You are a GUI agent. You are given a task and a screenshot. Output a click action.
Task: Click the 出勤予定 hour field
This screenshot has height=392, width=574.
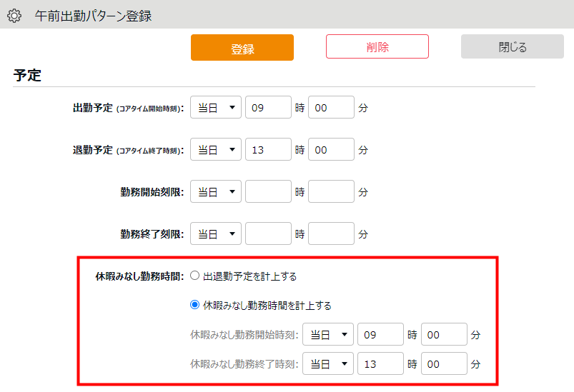point(268,108)
